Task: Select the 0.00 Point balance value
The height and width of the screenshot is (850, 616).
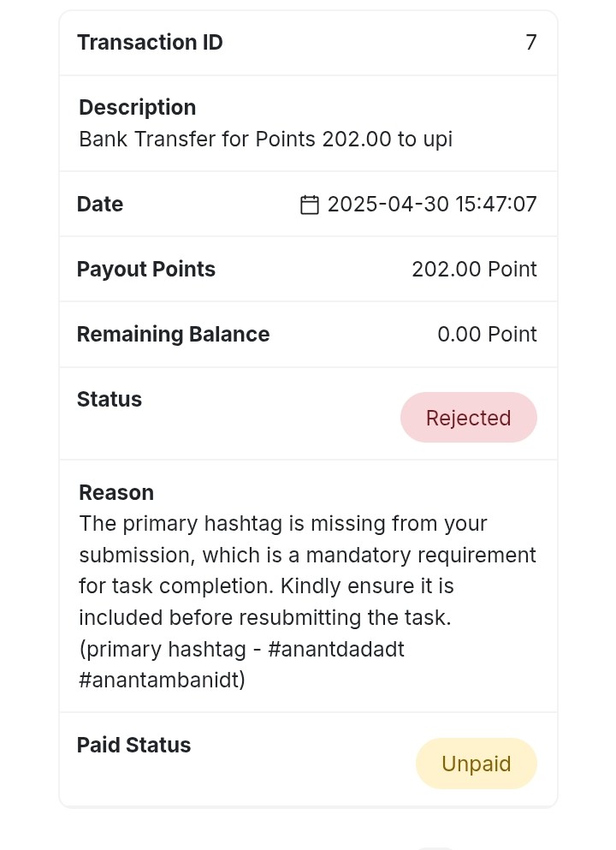Action: (488, 335)
